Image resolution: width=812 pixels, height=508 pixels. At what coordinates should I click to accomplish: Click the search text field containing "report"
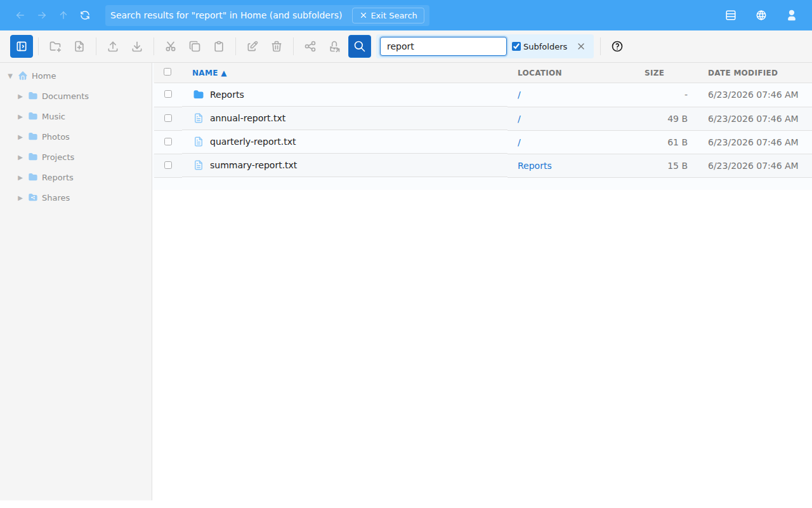click(x=443, y=46)
